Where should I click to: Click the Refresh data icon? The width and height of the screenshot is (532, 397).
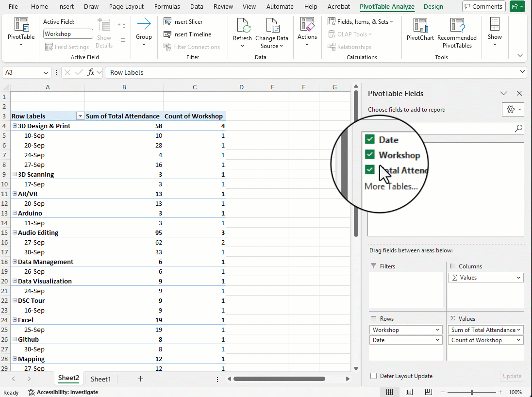click(x=242, y=26)
